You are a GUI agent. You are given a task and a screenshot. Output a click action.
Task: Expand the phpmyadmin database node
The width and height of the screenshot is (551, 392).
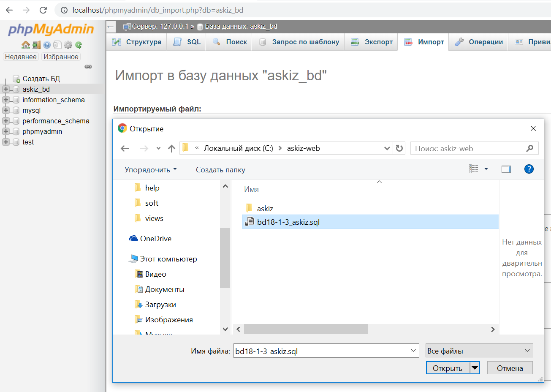point(5,131)
